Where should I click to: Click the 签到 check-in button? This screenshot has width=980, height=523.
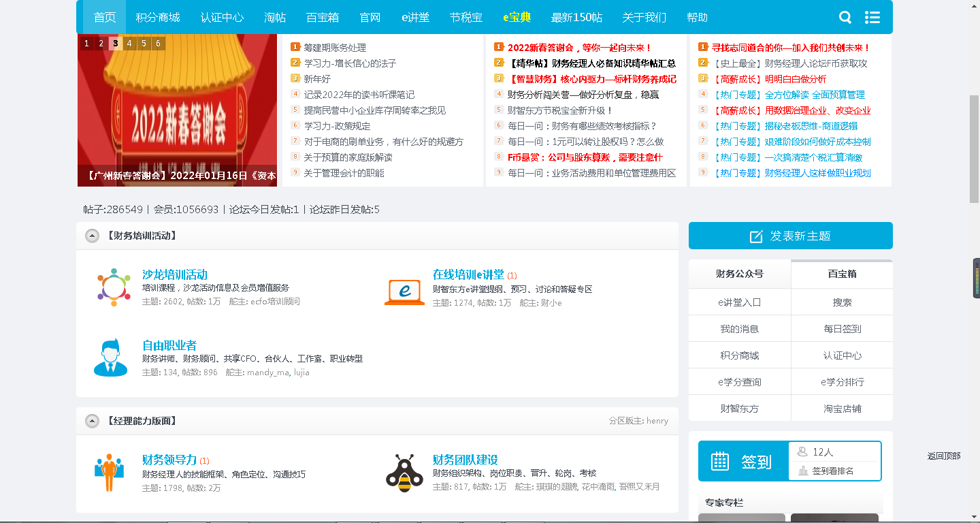pos(744,461)
